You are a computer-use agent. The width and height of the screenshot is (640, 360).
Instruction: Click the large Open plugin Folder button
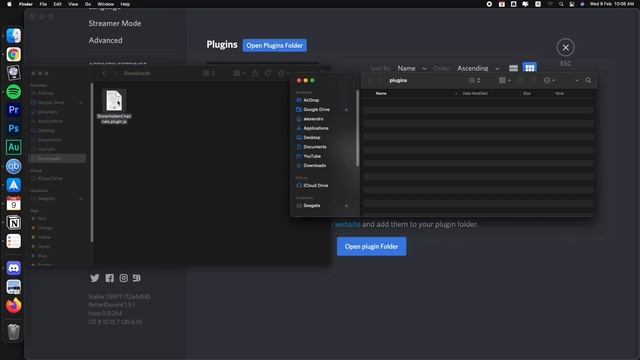[371, 247]
